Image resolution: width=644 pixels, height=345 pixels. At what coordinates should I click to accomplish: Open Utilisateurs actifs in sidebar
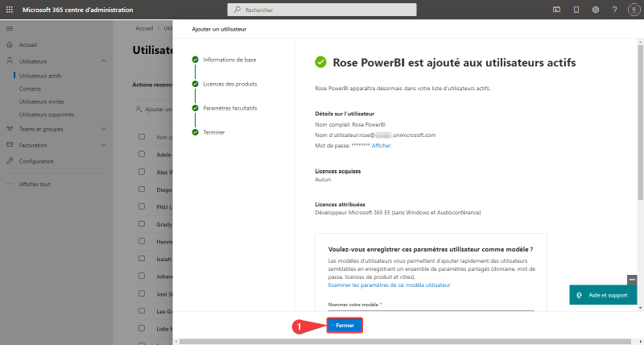[x=40, y=76]
